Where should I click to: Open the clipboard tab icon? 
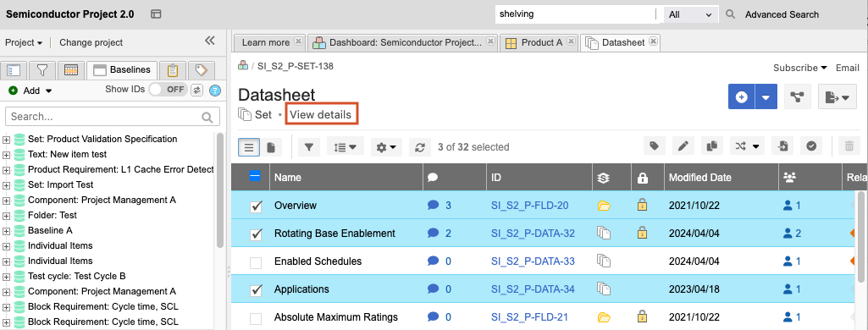(173, 70)
